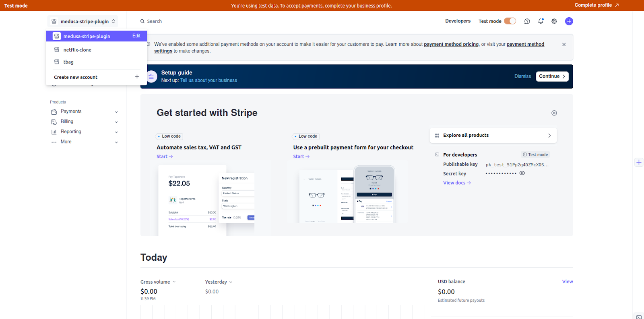Open the help question mark icon
This screenshot has height=319, width=644.
pos(527,21)
